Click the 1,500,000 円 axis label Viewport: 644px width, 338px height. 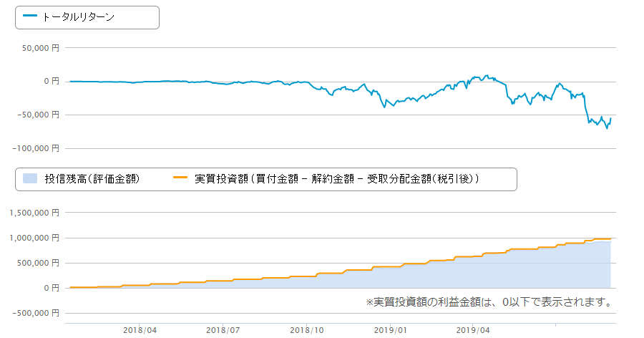34,213
